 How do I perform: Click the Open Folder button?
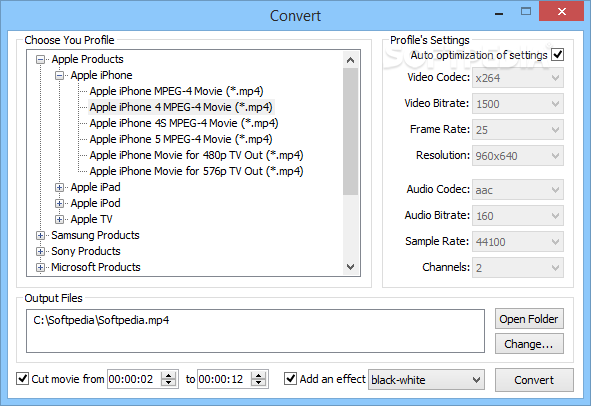(x=529, y=319)
